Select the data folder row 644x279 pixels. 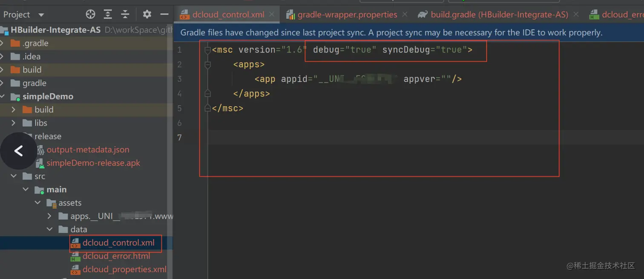click(x=86, y=230)
